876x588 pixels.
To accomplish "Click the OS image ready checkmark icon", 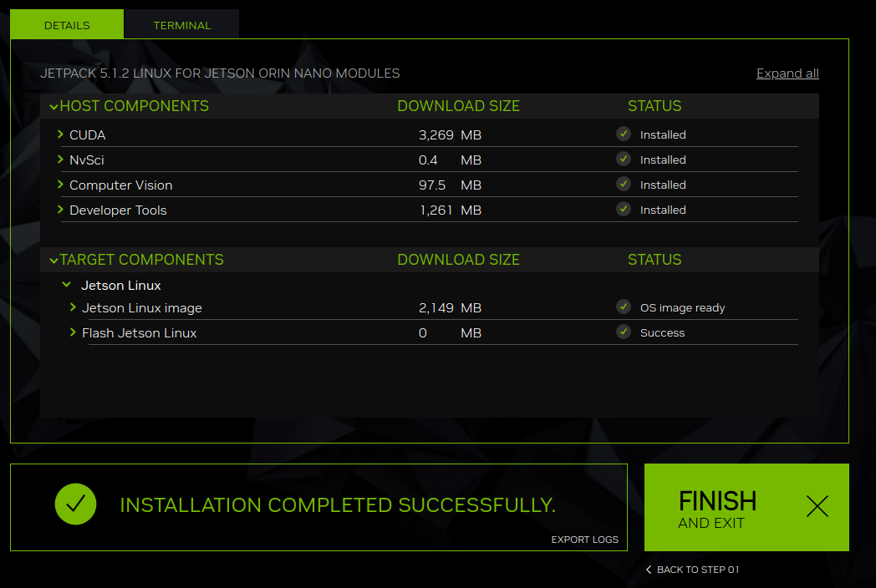I will coord(624,307).
